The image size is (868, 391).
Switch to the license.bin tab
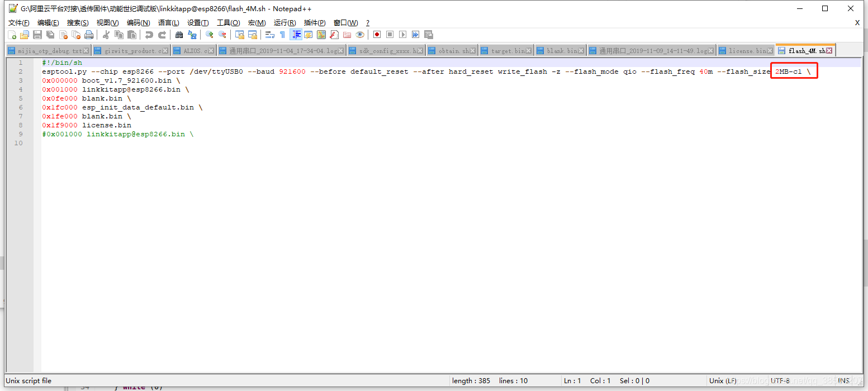(746, 51)
